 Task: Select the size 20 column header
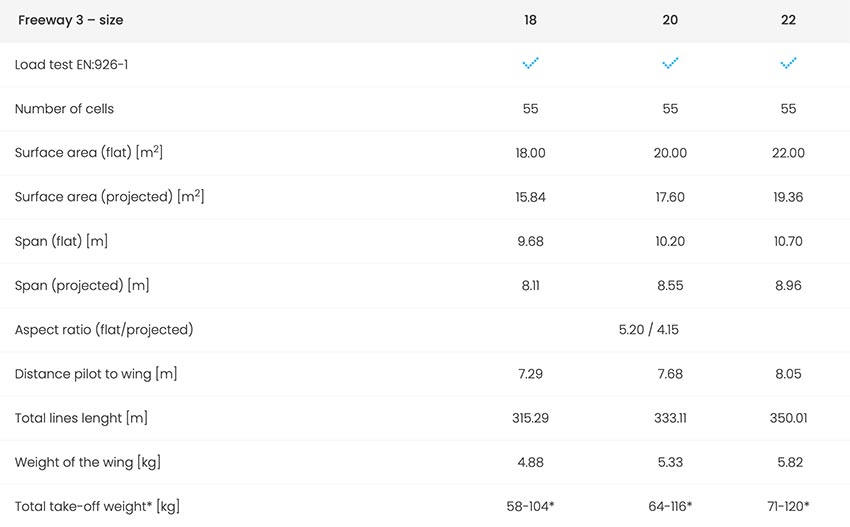670,20
